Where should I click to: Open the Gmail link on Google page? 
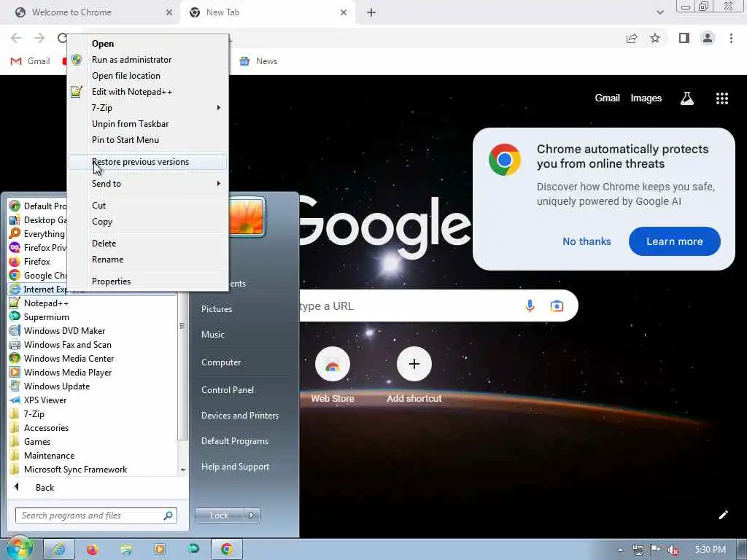point(607,98)
